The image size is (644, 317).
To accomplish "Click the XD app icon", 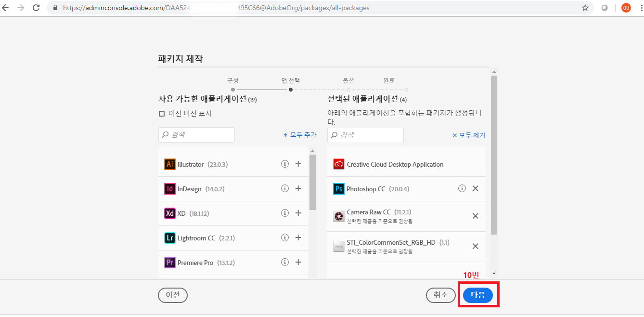I will click(169, 213).
